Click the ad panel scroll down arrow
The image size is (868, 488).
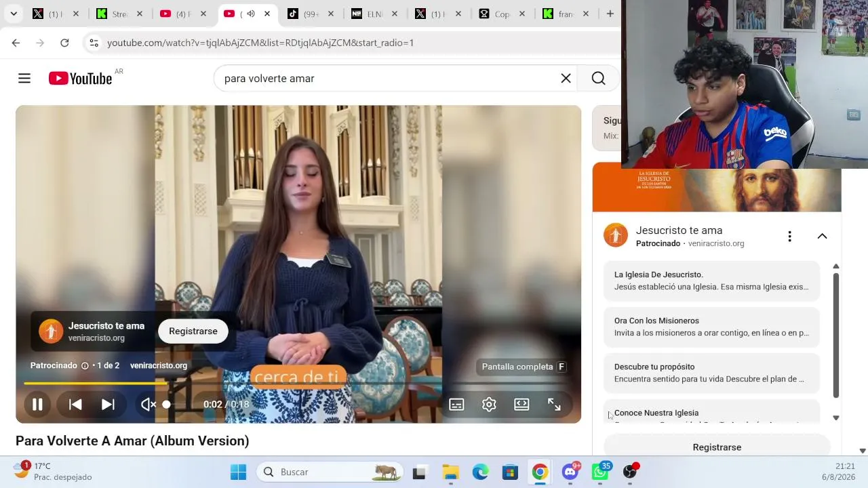(x=835, y=418)
